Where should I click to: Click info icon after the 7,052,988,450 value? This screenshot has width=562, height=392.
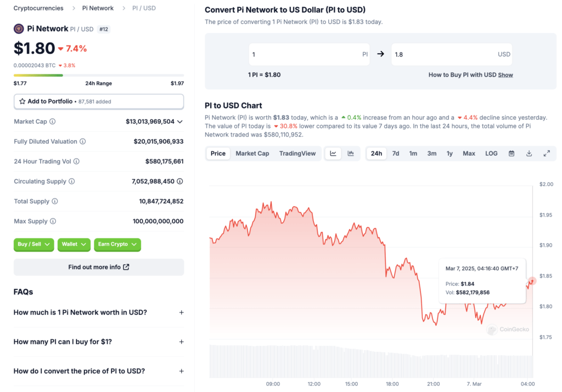[x=180, y=181]
